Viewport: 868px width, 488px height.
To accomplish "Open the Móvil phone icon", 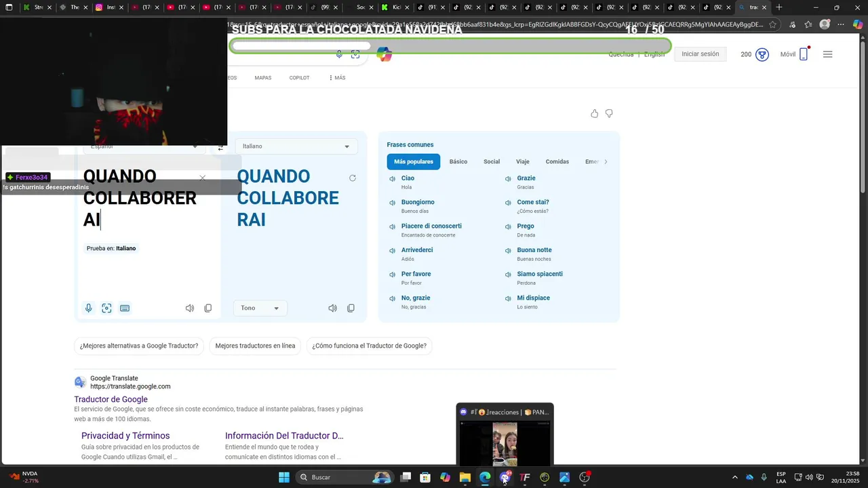I will (x=804, y=54).
